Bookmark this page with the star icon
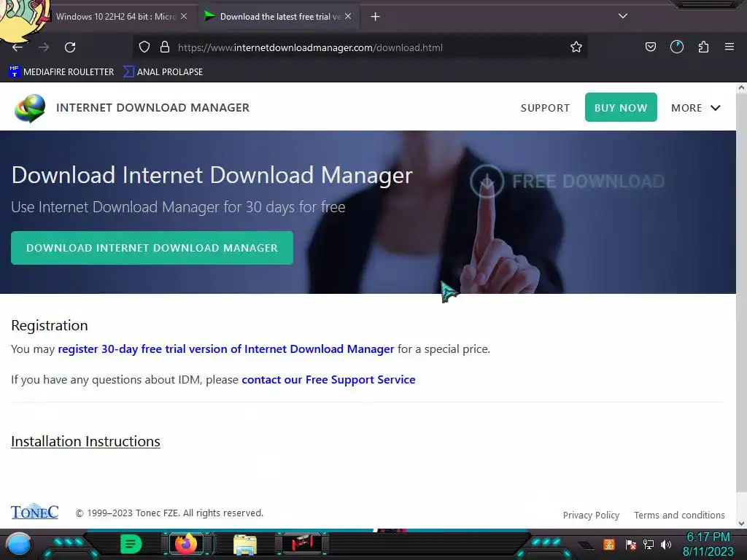Screen dimensions: 747x560 [x=576, y=47]
